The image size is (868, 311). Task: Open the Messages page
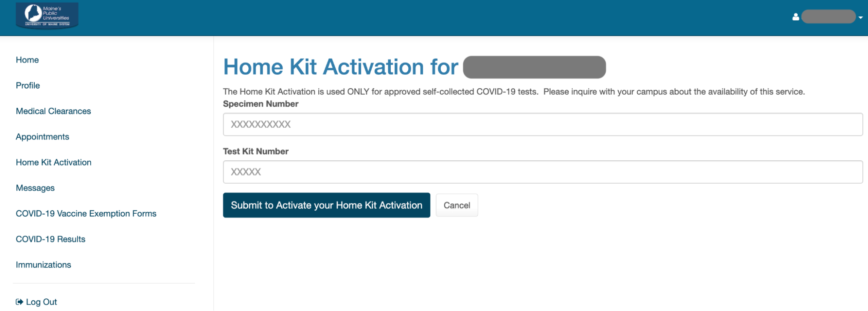click(35, 188)
